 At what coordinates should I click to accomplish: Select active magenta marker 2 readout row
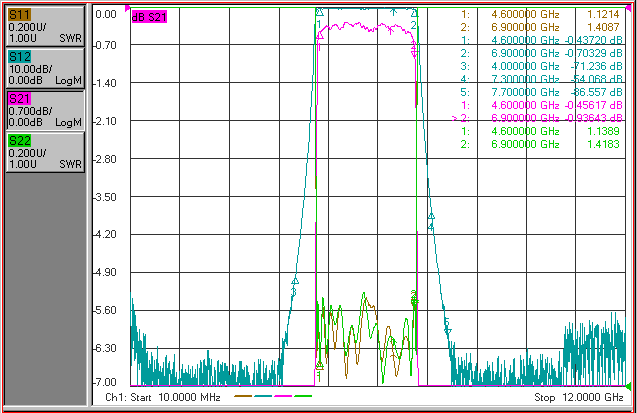point(537,118)
